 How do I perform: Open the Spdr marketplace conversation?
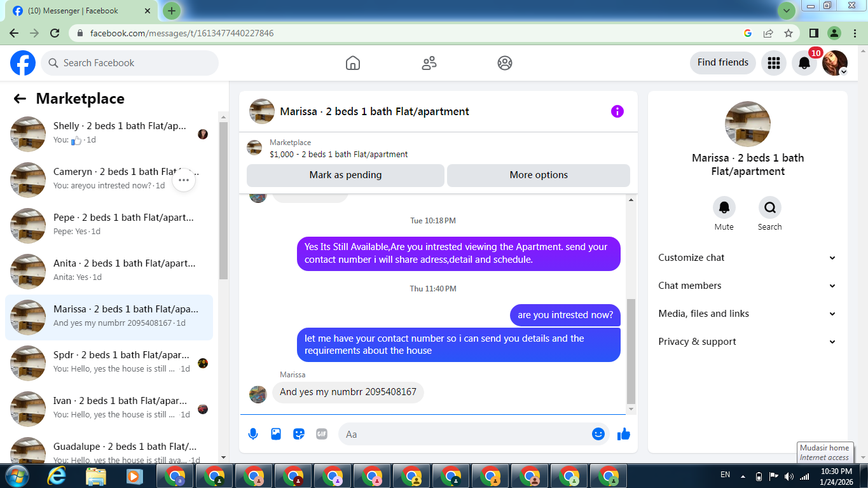click(x=109, y=363)
